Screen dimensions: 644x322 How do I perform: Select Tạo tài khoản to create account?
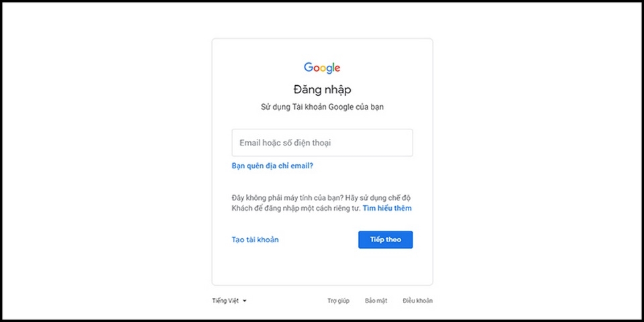tap(255, 239)
